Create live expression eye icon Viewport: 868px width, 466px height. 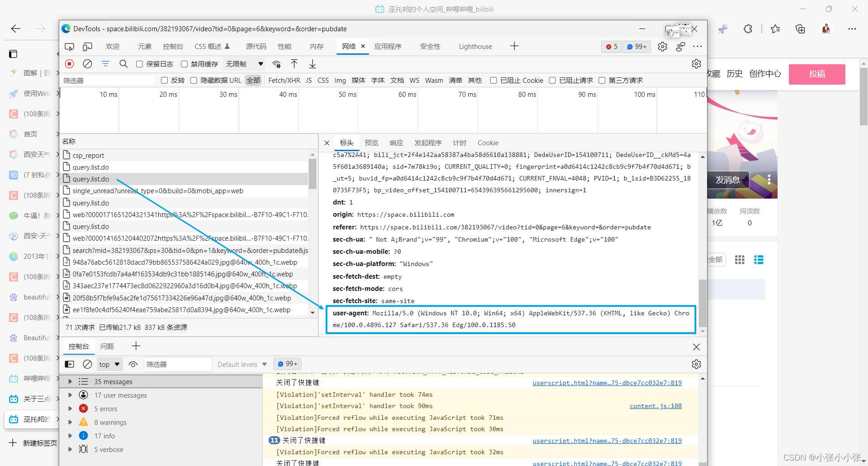coord(133,364)
